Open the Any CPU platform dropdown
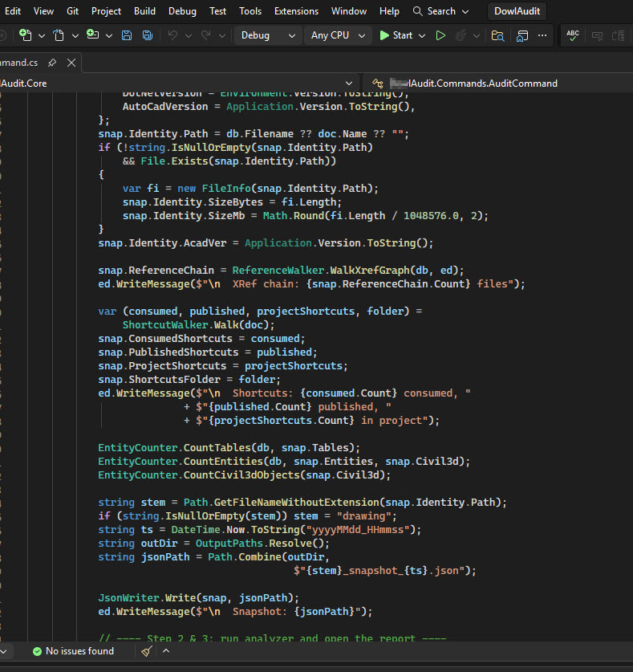 [337, 35]
